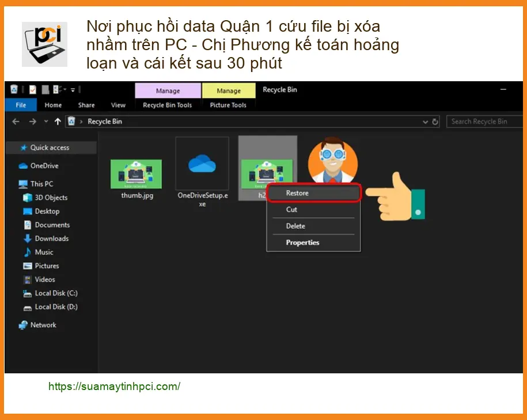The width and height of the screenshot is (527, 420).
Task: Expand the address bar history dropdown
Action: pos(425,122)
